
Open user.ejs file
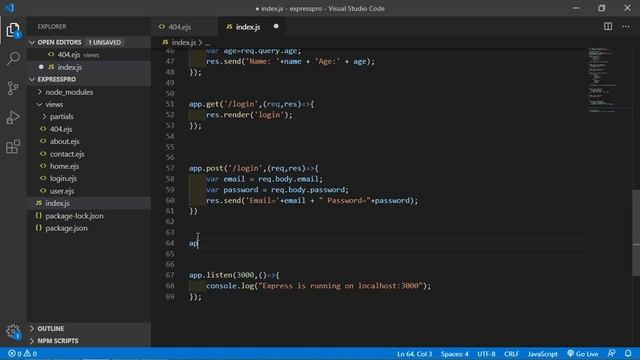[62, 191]
